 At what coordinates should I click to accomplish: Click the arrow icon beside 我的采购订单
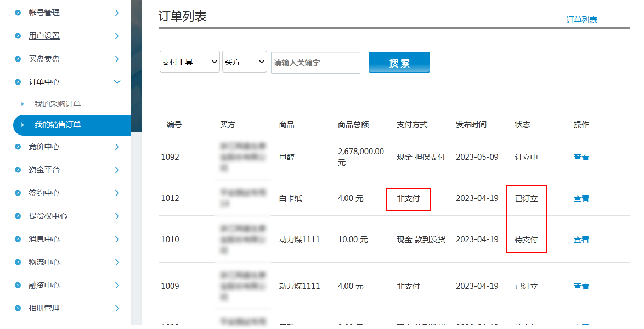pyautogui.click(x=22, y=104)
